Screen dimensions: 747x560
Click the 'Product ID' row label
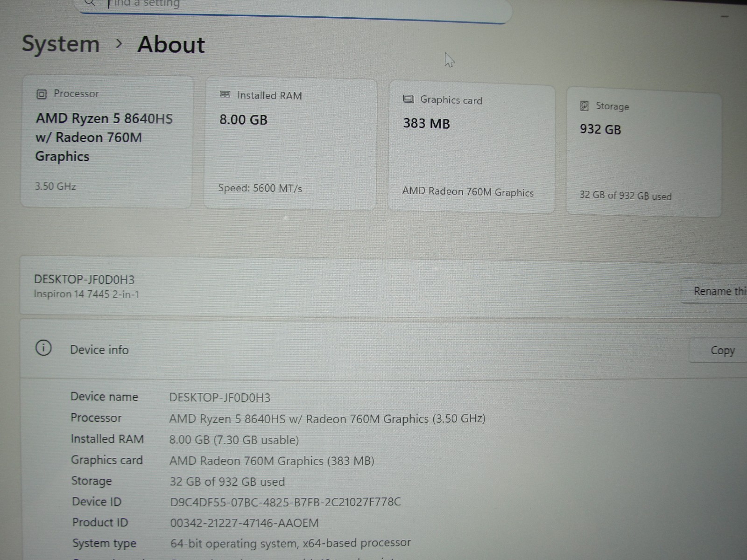pos(100,522)
